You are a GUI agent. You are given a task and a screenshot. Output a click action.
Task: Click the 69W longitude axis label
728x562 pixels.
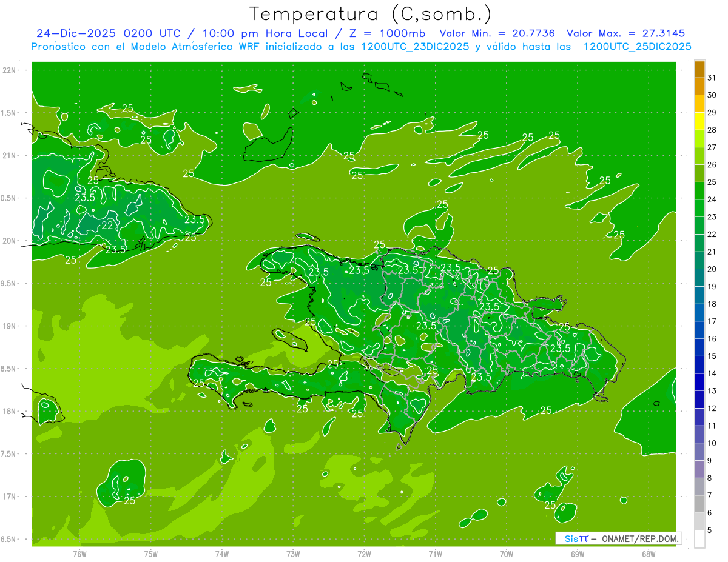point(578,554)
